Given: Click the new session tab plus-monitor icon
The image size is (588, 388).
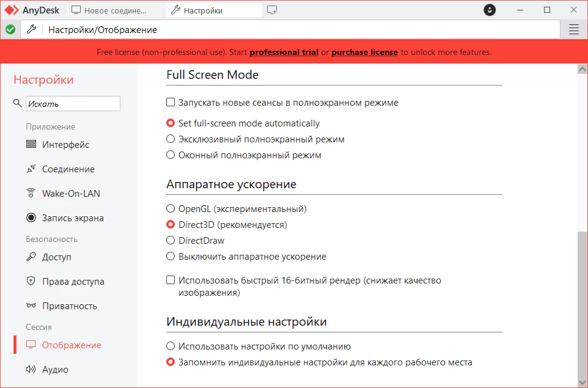Looking at the screenshot, I should (272, 10).
